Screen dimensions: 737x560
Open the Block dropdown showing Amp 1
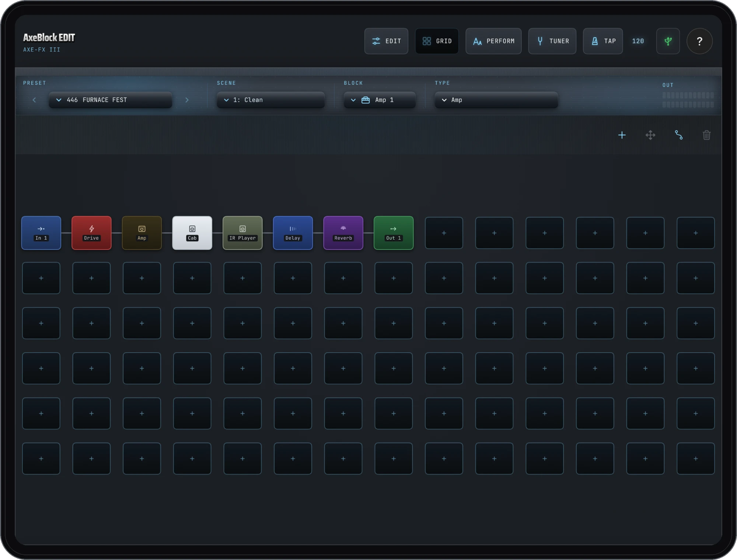380,100
